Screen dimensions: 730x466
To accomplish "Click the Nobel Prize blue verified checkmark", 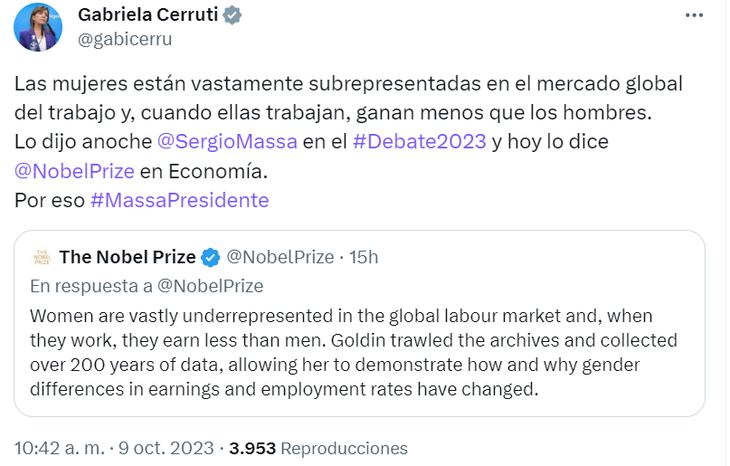I will (x=211, y=258).
